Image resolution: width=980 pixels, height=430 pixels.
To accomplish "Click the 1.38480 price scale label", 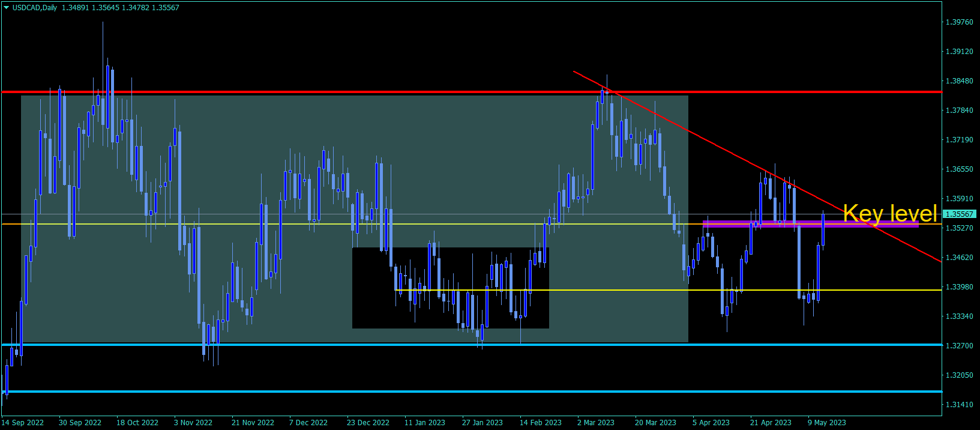I will coord(959,81).
